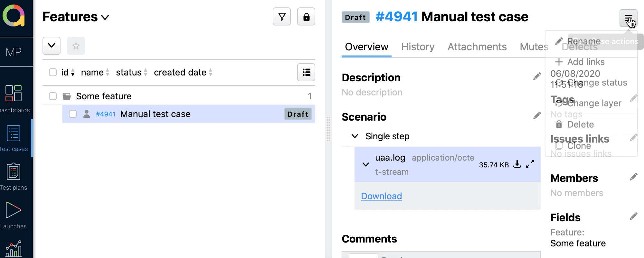Viewport: 644px width, 258px height.
Task: Expand uaa.log attachment to fullscreen
Action: 530,164
